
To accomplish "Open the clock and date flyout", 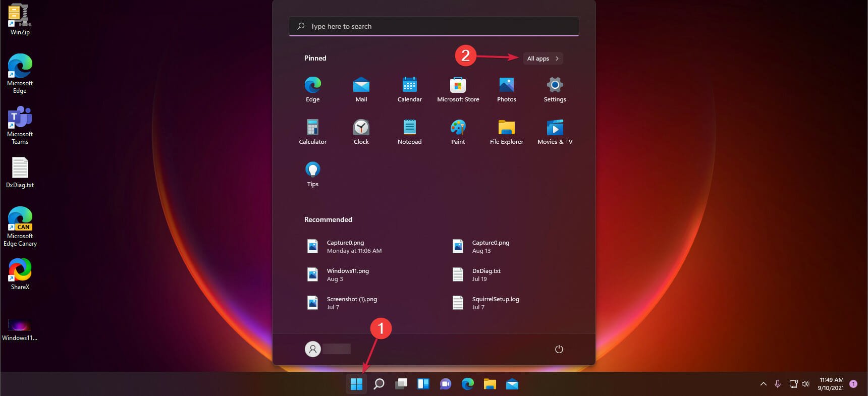I will [831, 384].
